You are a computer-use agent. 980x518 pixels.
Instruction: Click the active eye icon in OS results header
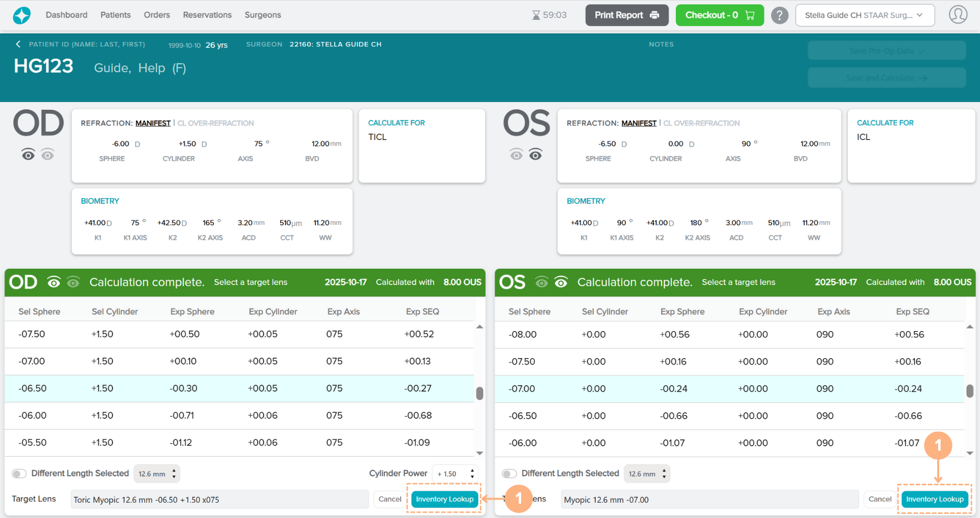pyautogui.click(x=561, y=282)
